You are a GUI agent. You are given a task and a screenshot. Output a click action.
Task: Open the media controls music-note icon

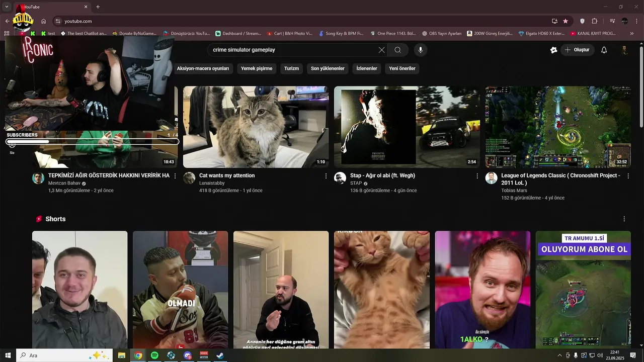(x=612, y=21)
